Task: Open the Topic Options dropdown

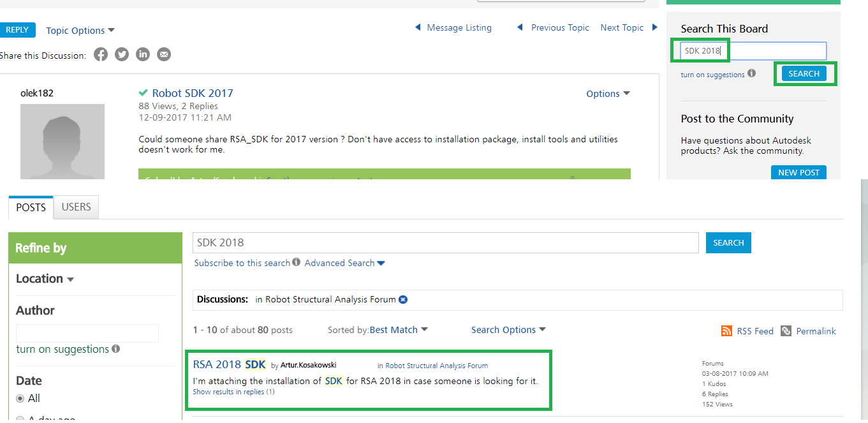Action: (80, 31)
